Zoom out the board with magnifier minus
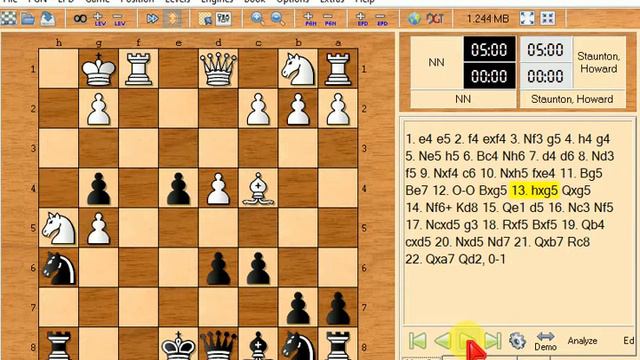Image resolution: width=640 pixels, height=360 pixels. (278, 18)
